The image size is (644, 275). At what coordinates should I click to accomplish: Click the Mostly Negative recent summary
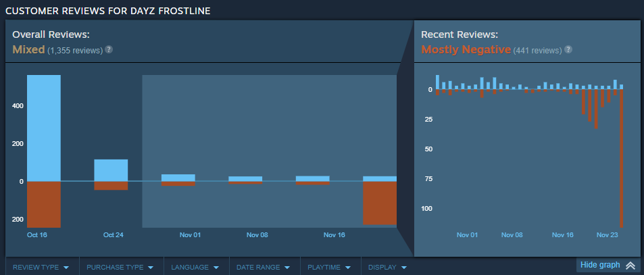[x=466, y=50]
